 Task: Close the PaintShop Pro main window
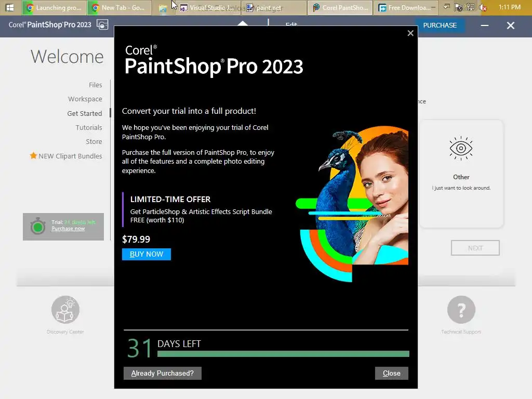coord(510,25)
